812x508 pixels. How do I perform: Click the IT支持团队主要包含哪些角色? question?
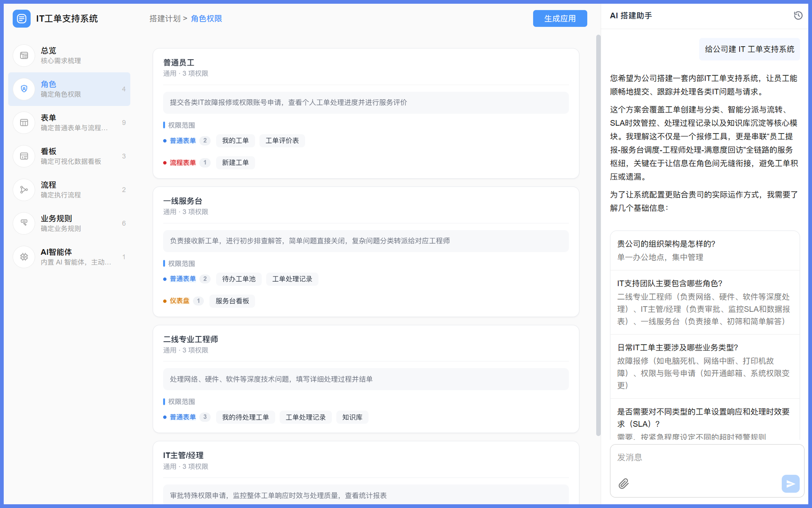click(670, 284)
